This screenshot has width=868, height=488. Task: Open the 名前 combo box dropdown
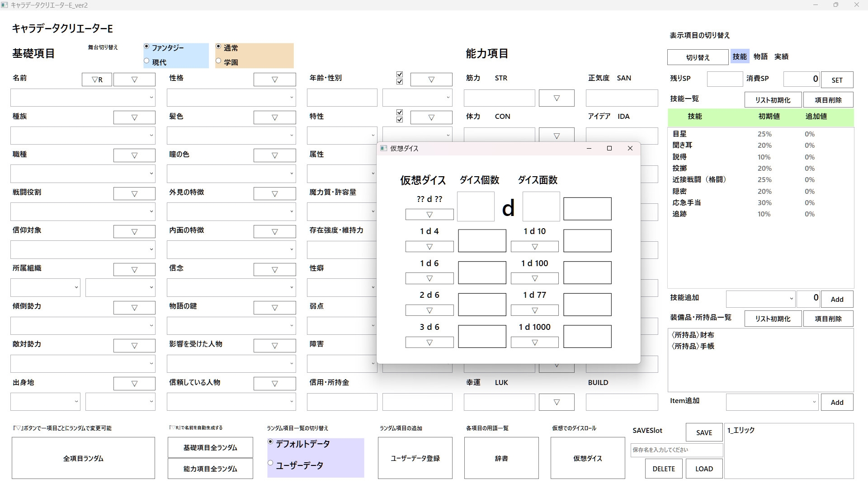tap(151, 98)
